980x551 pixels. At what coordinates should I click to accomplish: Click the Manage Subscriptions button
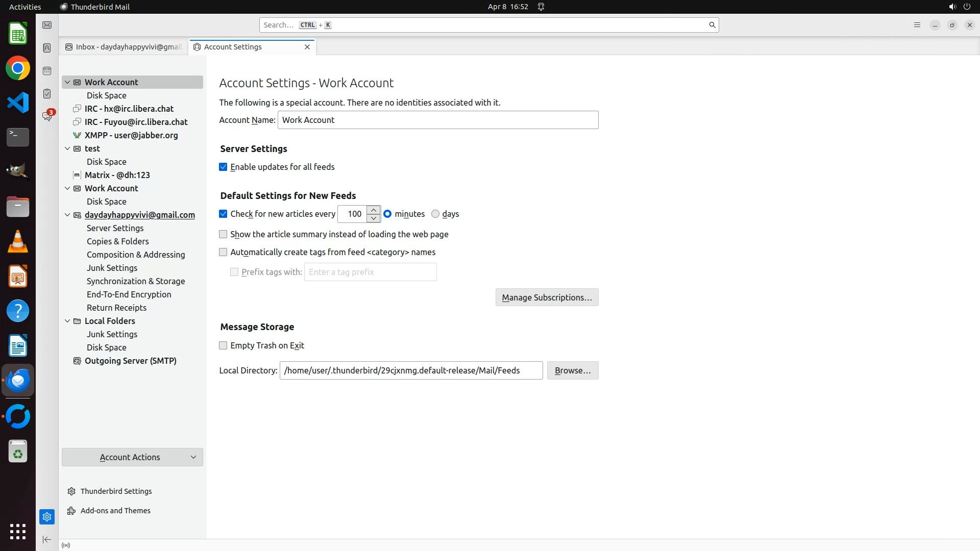[x=547, y=297]
